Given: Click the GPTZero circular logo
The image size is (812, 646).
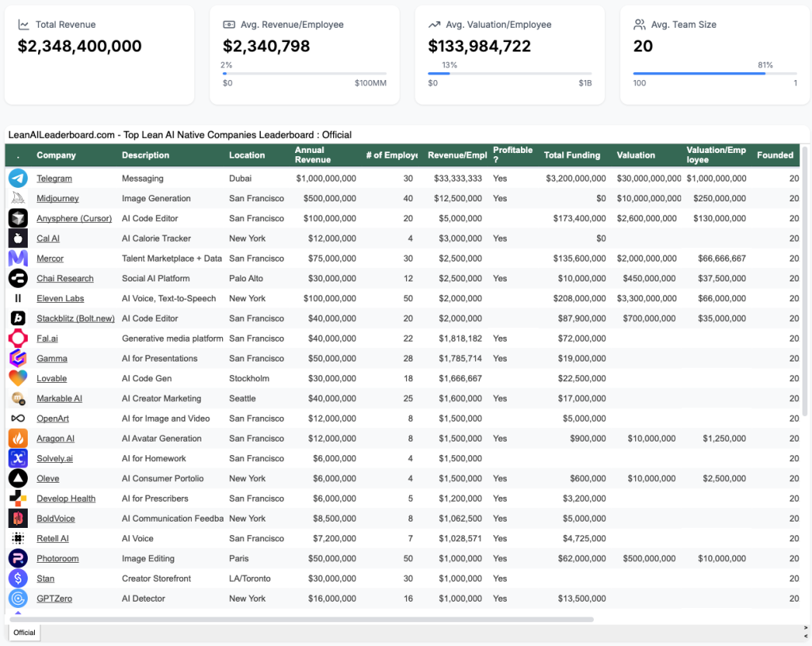Looking at the screenshot, I should (18, 598).
